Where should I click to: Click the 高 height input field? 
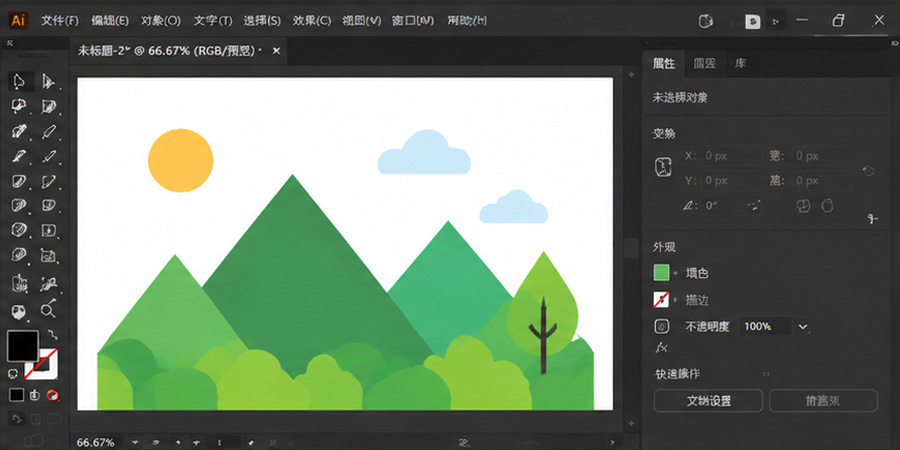click(822, 181)
